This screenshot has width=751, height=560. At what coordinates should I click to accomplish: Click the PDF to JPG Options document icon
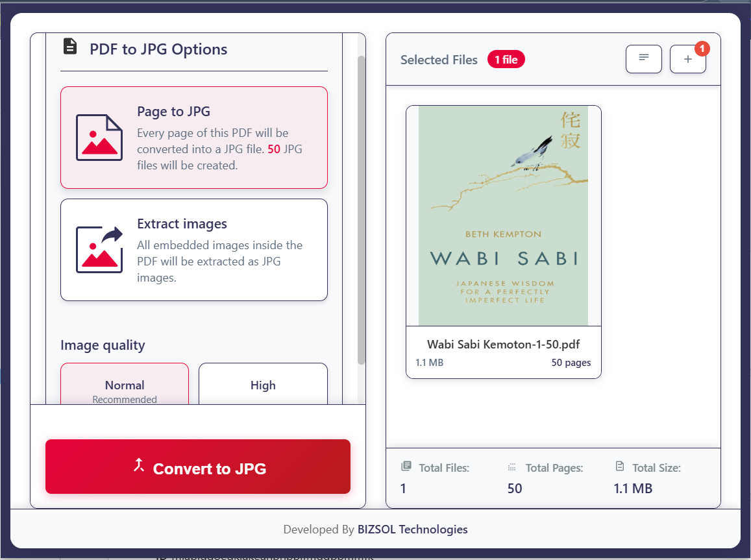pos(69,47)
